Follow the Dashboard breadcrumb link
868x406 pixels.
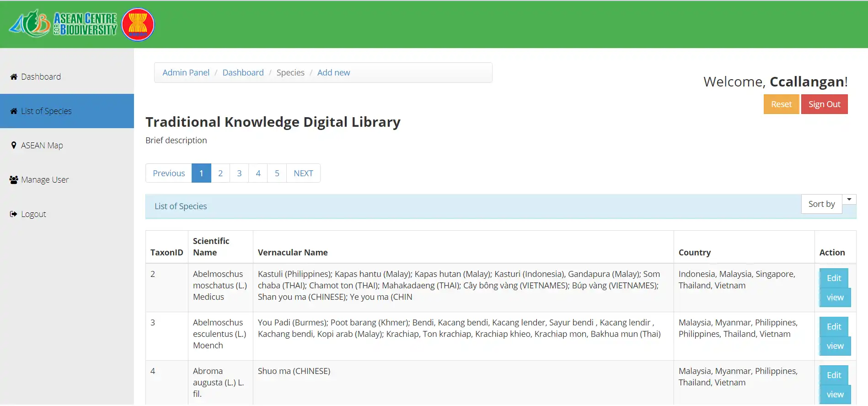click(x=243, y=72)
